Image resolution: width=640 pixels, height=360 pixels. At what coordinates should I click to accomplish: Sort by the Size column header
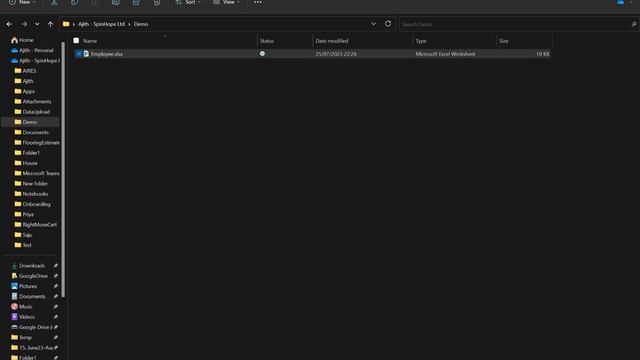point(504,41)
